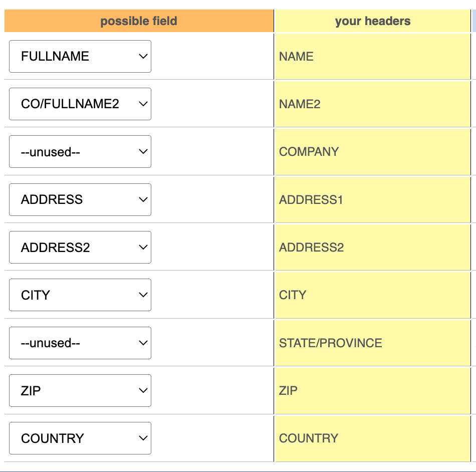Screen dimensions: 476x472
Task: Click the yellow COUNTRY header cell
Action: tap(372, 438)
